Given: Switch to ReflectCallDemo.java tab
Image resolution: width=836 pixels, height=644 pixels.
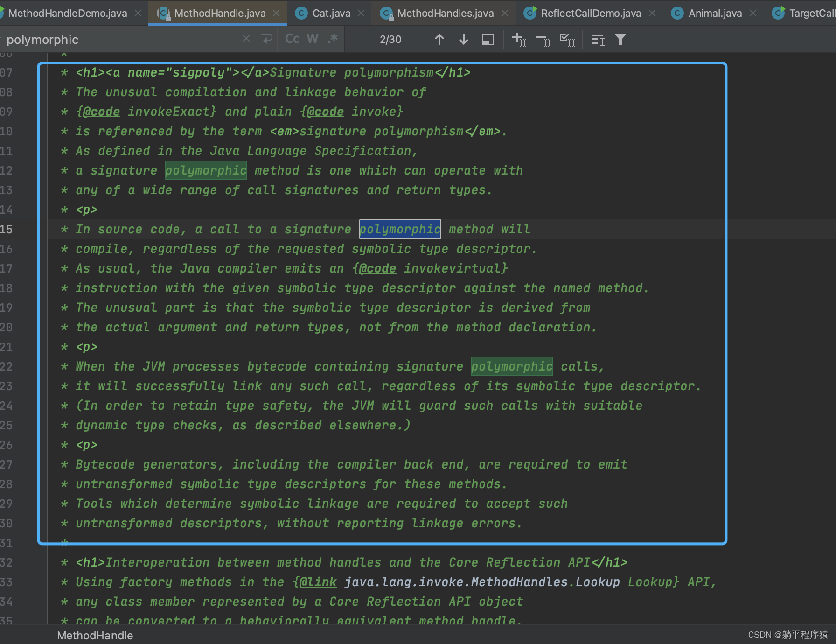Looking at the screenshot, I should coord(591,13).
